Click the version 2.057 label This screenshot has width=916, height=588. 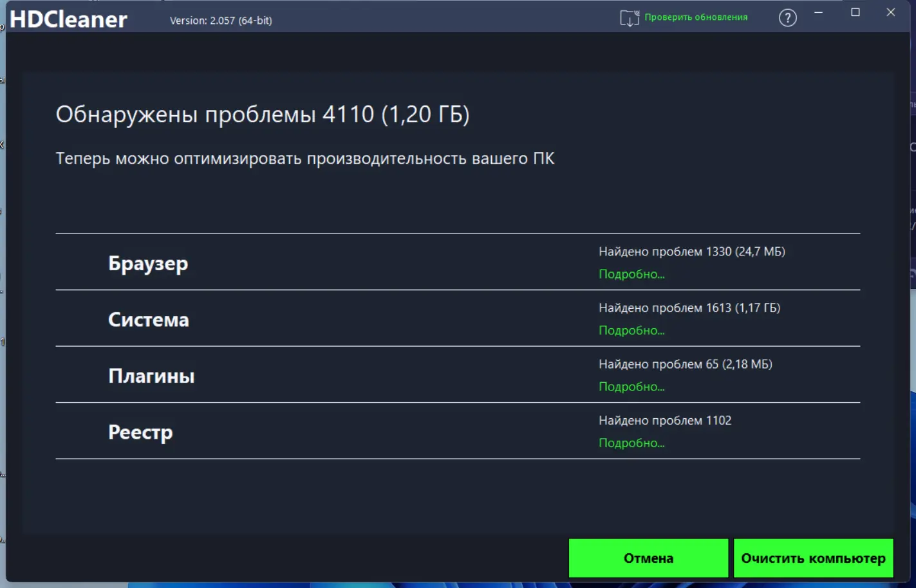221,21
